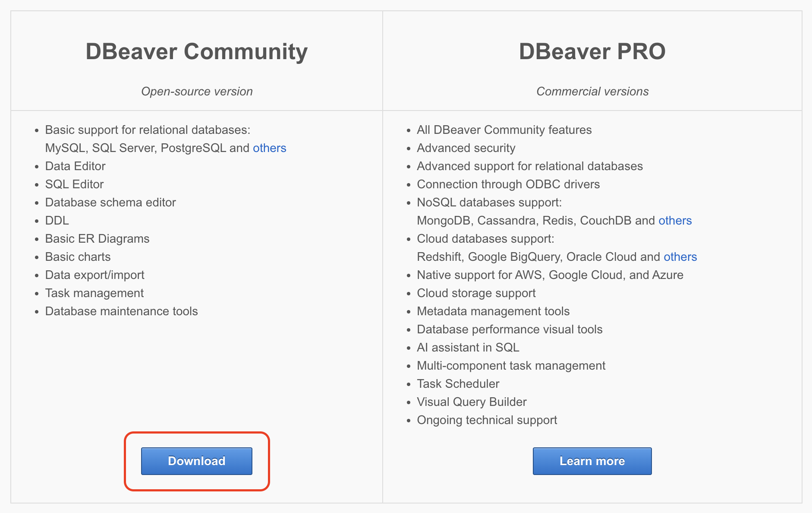The image size is (812, 513).
Task: Click the DBeaver Community heading
Action: (197, 52)
